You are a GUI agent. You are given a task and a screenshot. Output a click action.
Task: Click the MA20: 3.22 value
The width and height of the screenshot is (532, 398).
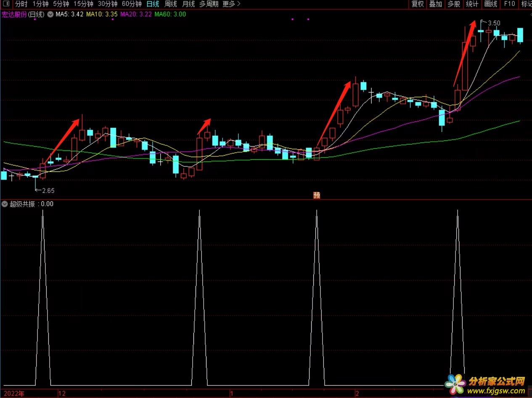click(136, 14)
